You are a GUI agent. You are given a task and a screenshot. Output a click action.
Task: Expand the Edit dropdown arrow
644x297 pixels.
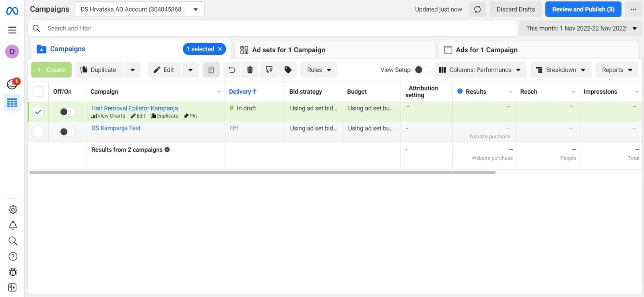190,70
